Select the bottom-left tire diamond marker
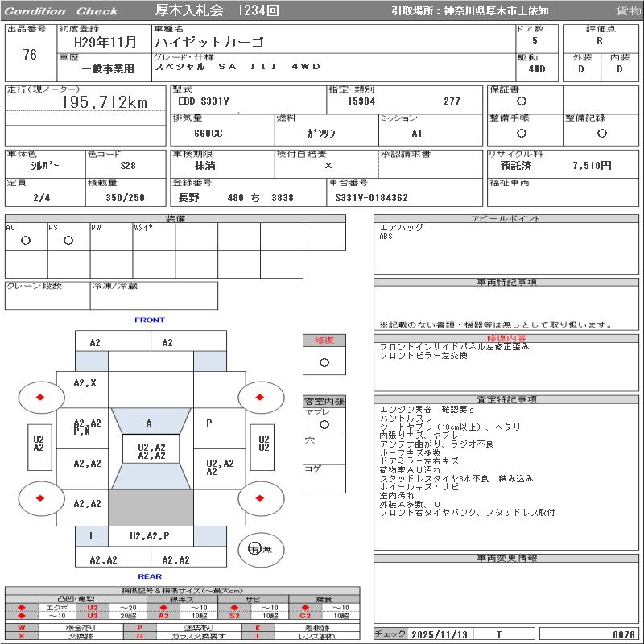644x644 pixels. point(39,498)
